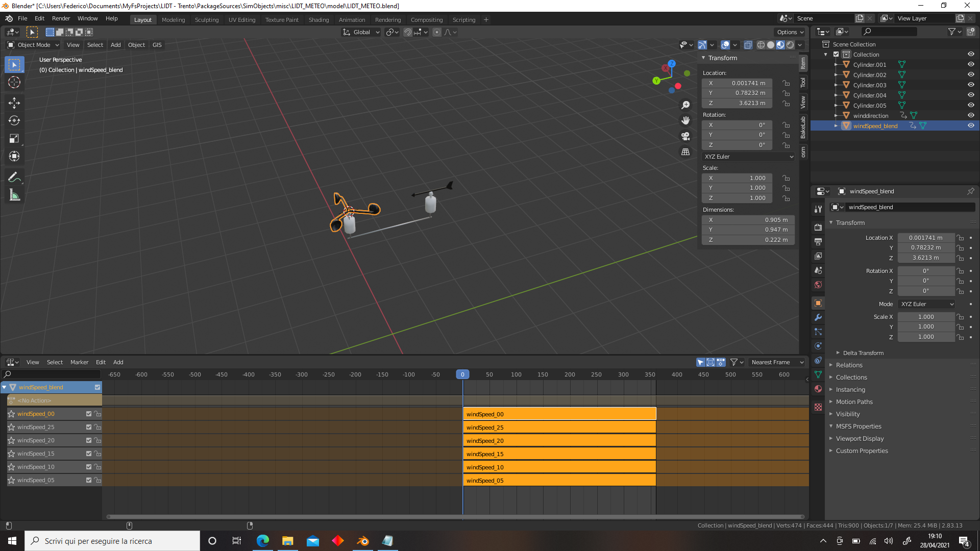The image size is (980, 551).
Task: Select the Rotate tool icon
Action: click(14, 120)
